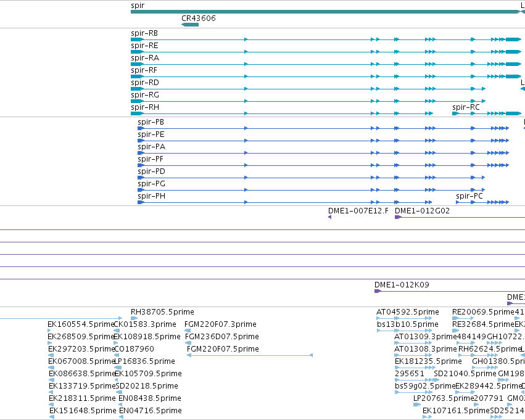Click the CR43606 gene feature

pyautogui.click(x=190, y=25)
